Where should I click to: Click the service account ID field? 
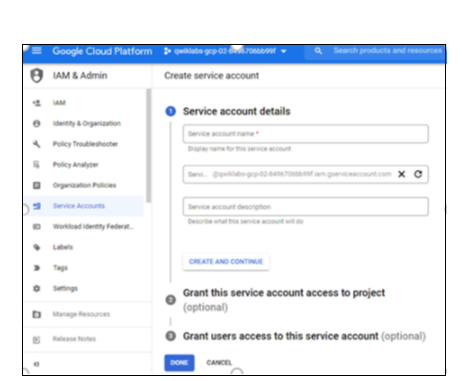click(305, 174)
